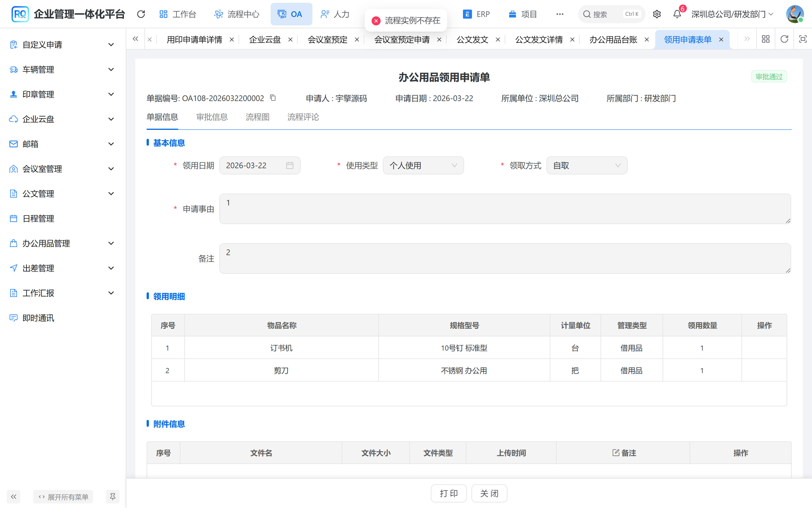Go to the 流程中心 module

pyautogui.click(x=237, y=14)
